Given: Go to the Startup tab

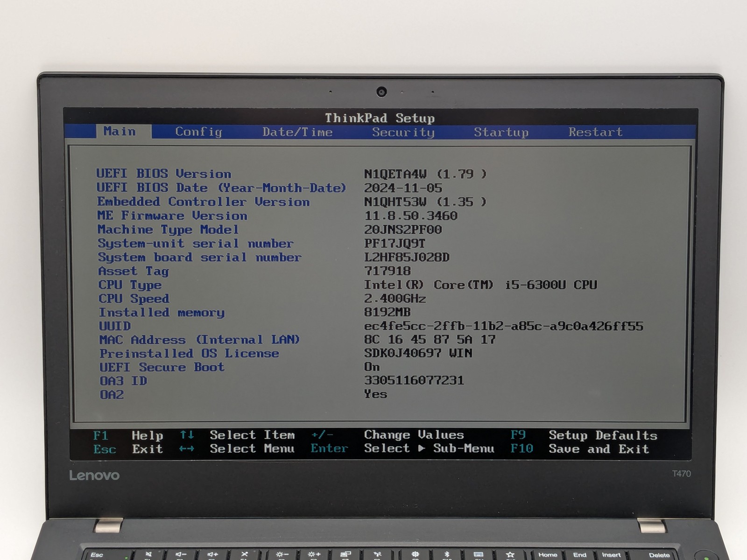Looking at the screenshot, I should coord(501,133).
